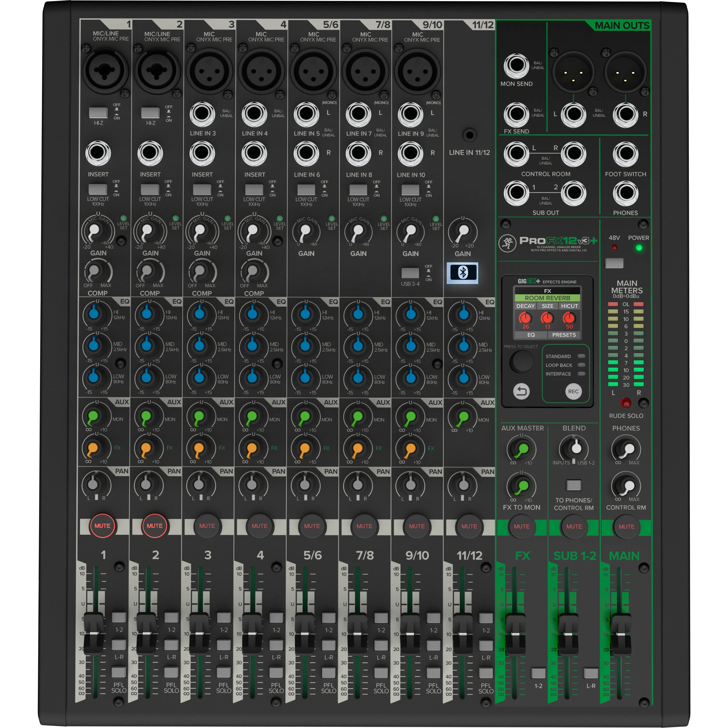Mute channel 5/6
This screenshot has width=728, height=728.
tap(312, 526)
